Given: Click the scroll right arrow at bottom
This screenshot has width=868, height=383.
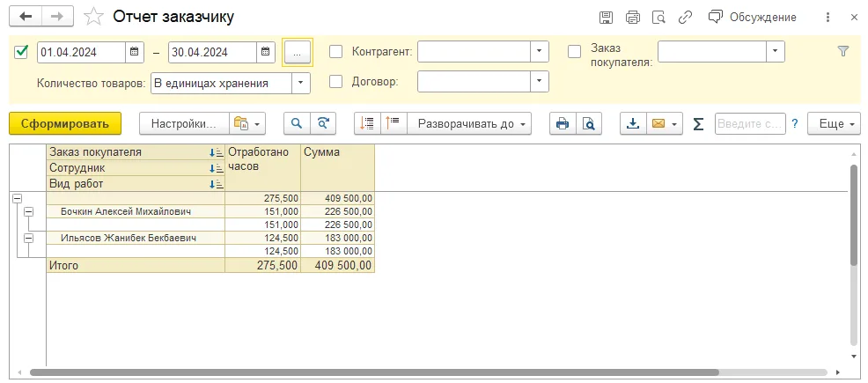Looking at the screenshot, I should pyautogui.click(x=837, y=373).
